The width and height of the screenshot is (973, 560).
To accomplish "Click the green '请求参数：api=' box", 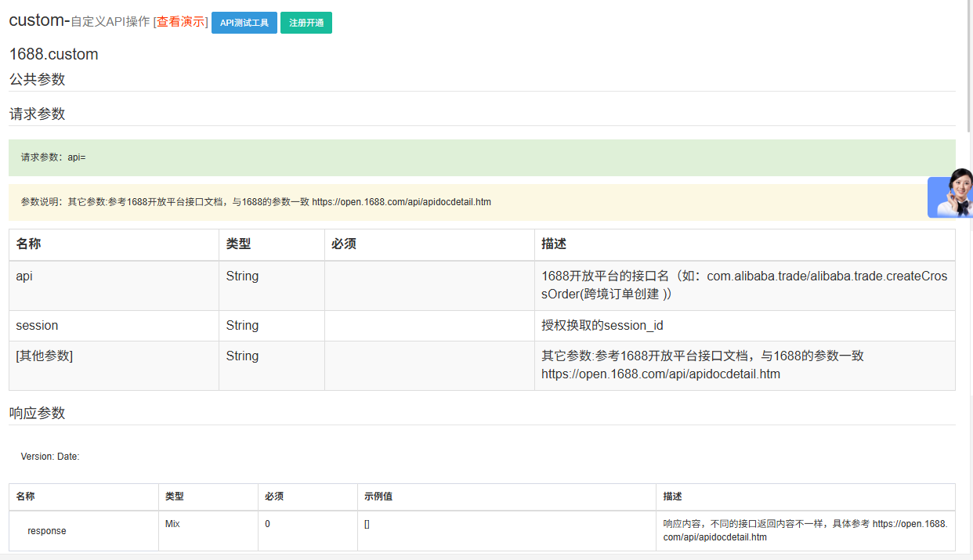I will pos(482,157).
